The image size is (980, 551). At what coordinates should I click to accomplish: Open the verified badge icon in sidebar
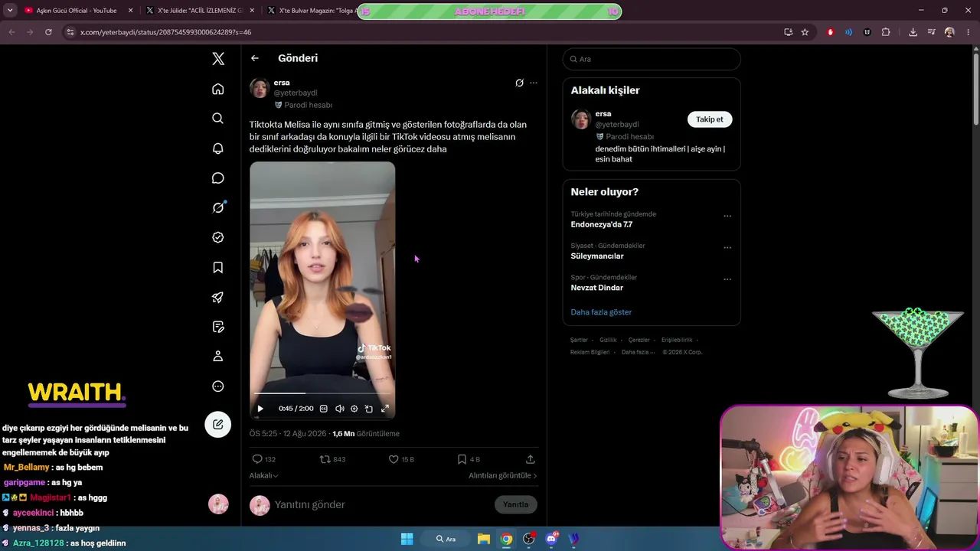coord(218,237)
